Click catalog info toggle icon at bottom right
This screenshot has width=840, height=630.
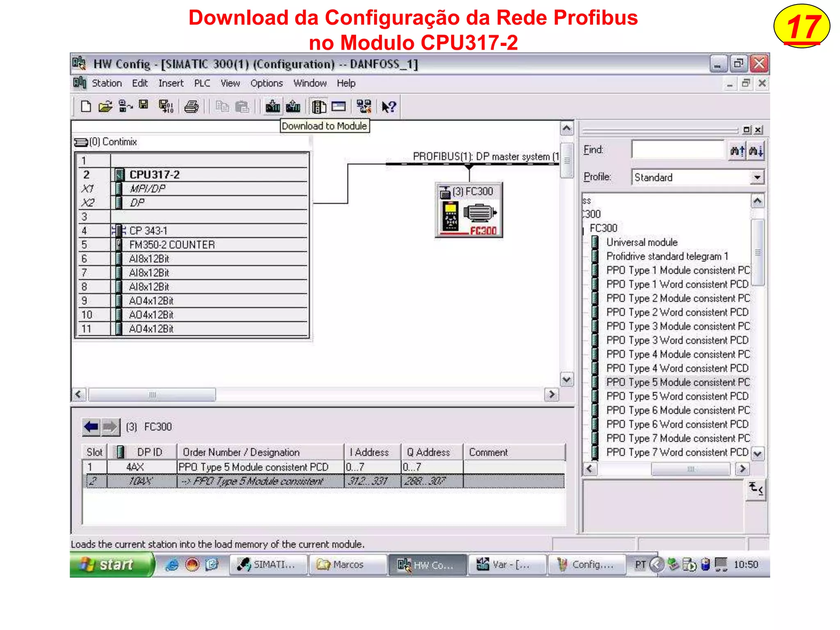pyautogui.click(x=756, y=489)
